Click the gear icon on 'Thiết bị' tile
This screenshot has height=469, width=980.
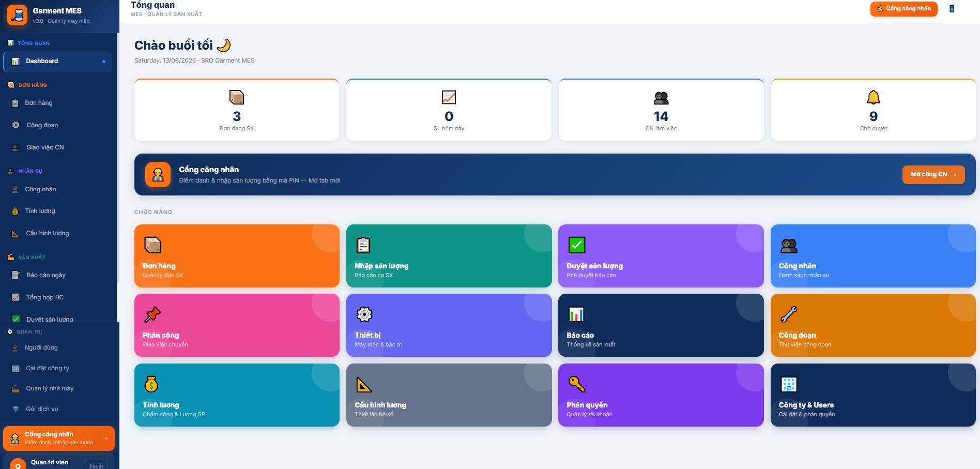point(364,314)
